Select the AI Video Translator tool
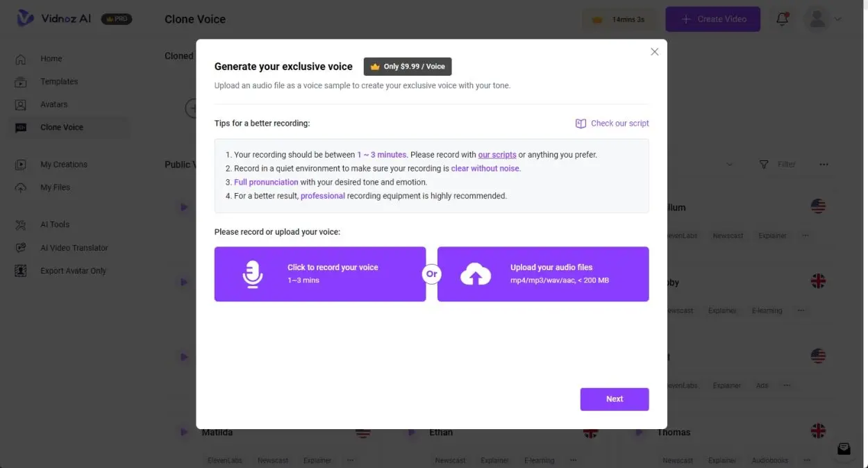Viewport: 868px width, 468px height. (22, 247)
